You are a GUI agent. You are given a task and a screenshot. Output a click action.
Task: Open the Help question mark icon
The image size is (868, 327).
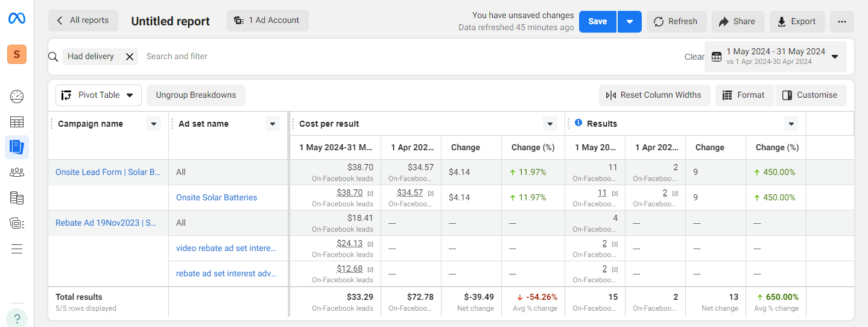17,318
